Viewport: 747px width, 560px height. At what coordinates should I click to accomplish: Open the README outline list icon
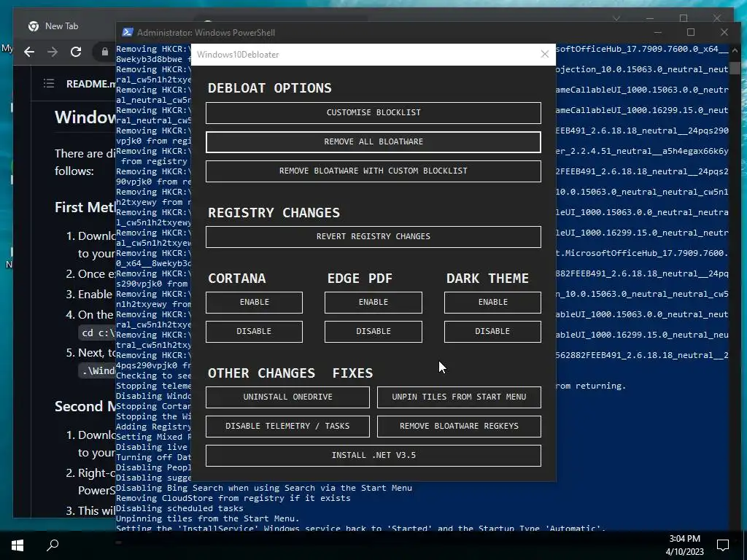pyautogui.click(x=49, y=84)
